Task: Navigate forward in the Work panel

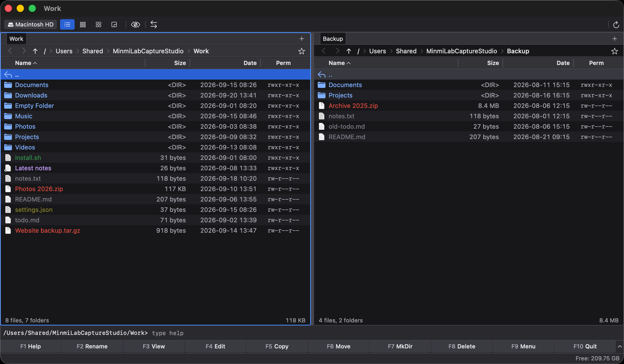Action: click(24, 51)
